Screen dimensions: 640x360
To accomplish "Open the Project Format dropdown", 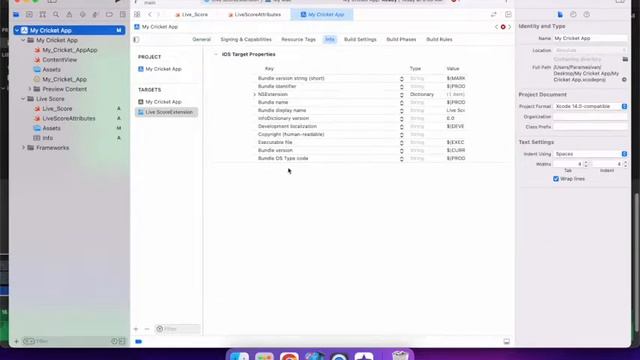I will click(x=590, y=106).
